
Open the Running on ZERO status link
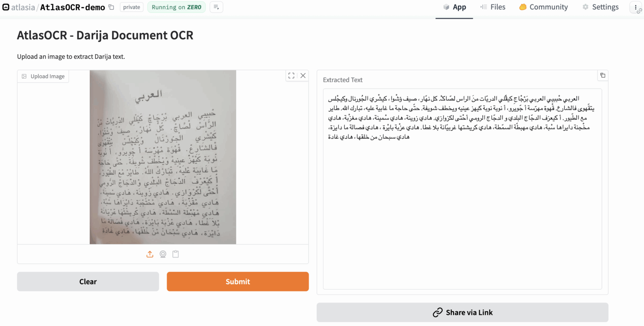[x=176, y=7]
